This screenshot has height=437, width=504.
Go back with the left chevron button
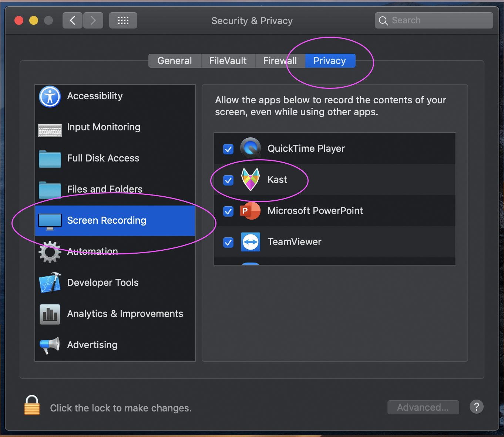(x=73, y=20)
